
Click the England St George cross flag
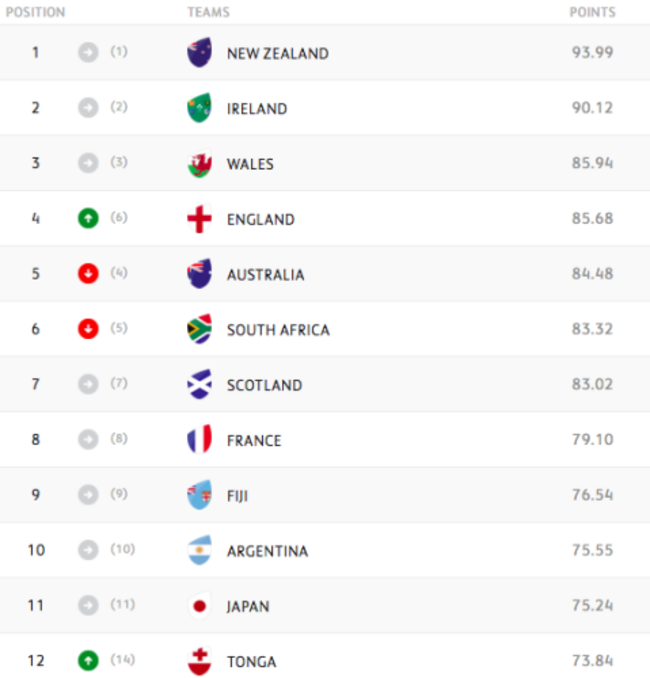click(x=199, y=219)
